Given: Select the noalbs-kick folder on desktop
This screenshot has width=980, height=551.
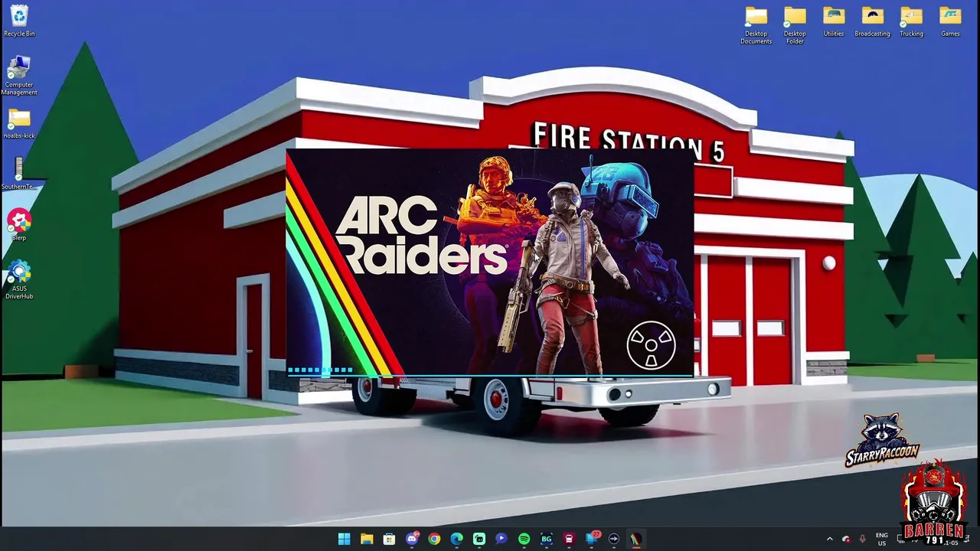Looking at the screenshot, I should [19, 124].
